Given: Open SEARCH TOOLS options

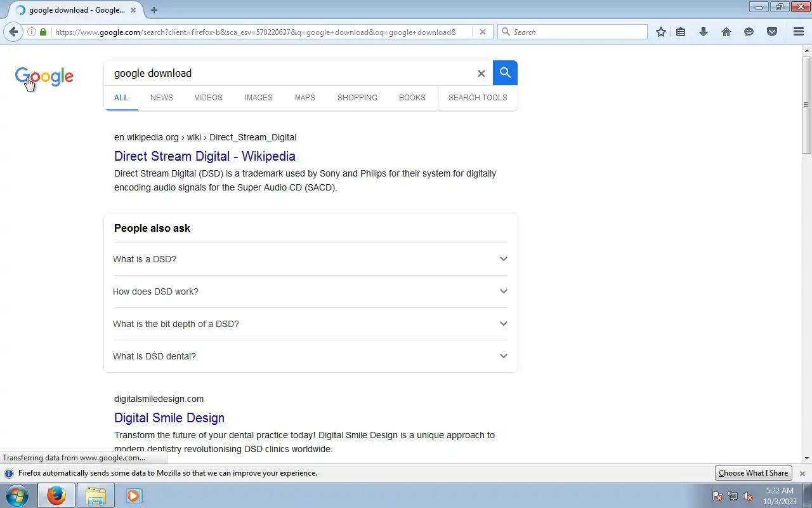Looking at the screenshot, I should click(478, 98).
